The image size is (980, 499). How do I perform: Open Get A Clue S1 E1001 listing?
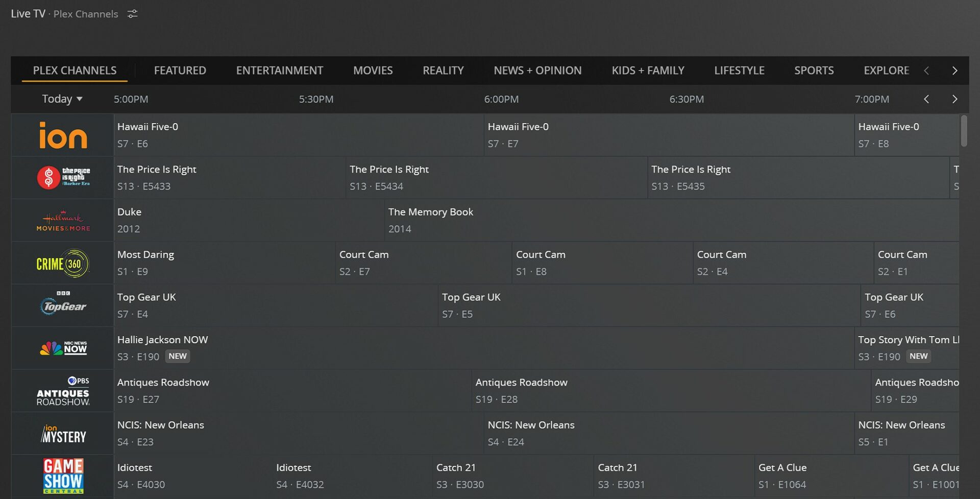pyautogui.click(x=934, y=476)
